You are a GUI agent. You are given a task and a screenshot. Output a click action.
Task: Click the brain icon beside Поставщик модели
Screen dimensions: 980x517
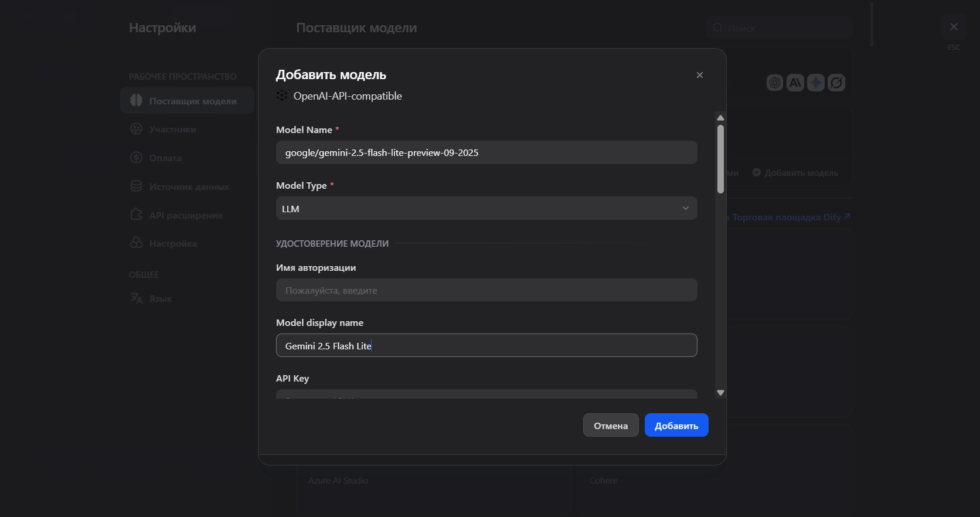pyautogui.click(x=137, y=100)
